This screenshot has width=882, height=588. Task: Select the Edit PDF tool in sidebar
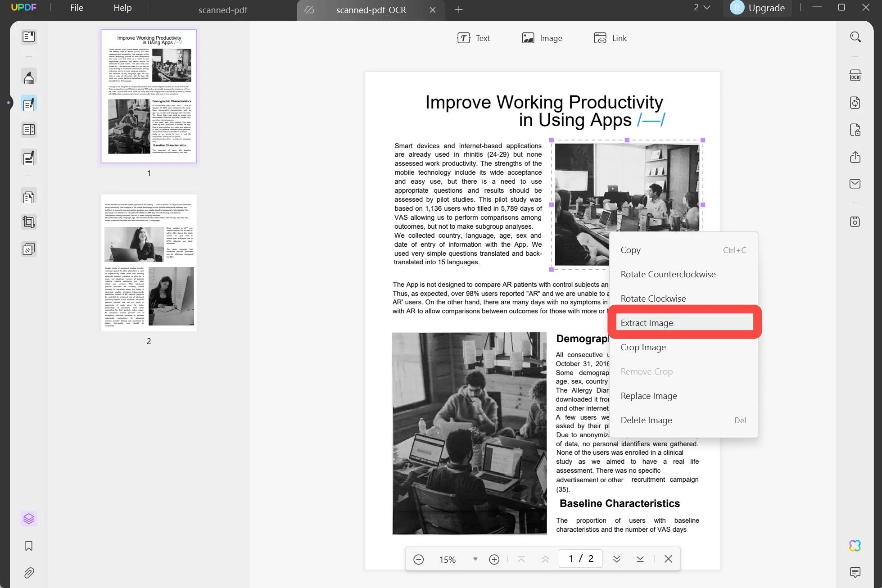click(x=29, y=104)
